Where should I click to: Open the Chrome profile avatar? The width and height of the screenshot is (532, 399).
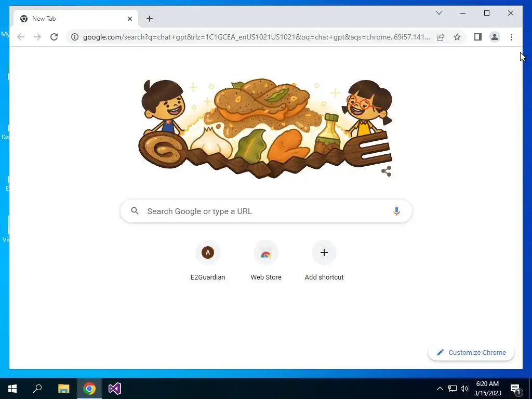pyautogui.click(x=495, y=37)
